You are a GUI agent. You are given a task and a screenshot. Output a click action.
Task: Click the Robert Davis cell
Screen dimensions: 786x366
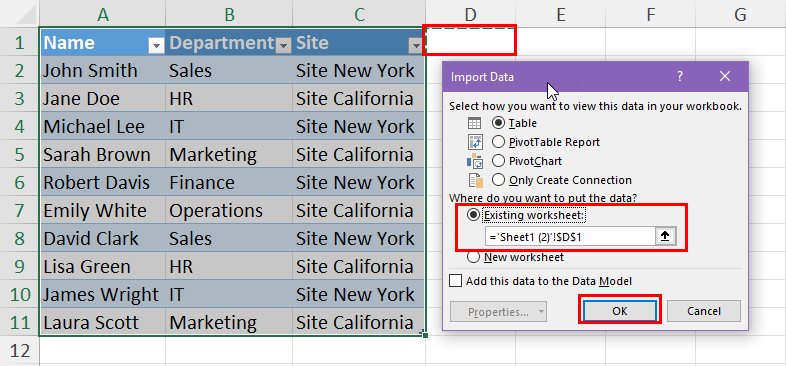click(x=103, y=182)
